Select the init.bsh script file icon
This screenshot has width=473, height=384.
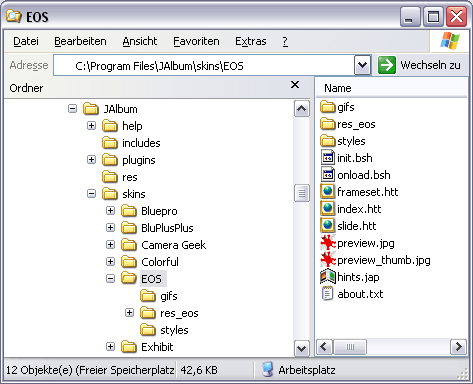coord(328,158)
